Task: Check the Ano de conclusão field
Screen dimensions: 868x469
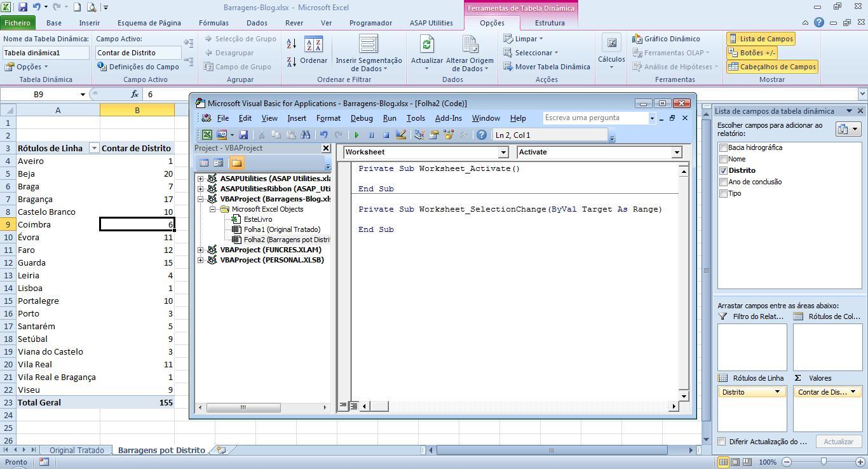Action: (x=723, y=182)
